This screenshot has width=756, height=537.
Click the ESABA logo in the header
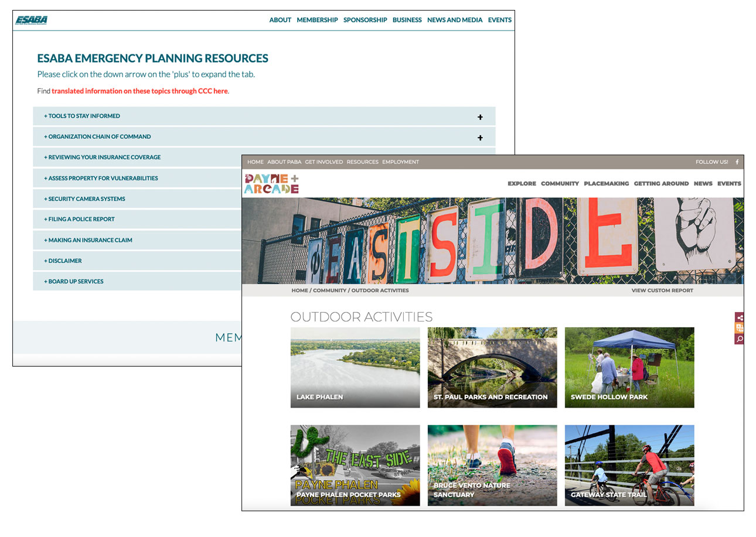pyautogui.click(x=32, y=20)
